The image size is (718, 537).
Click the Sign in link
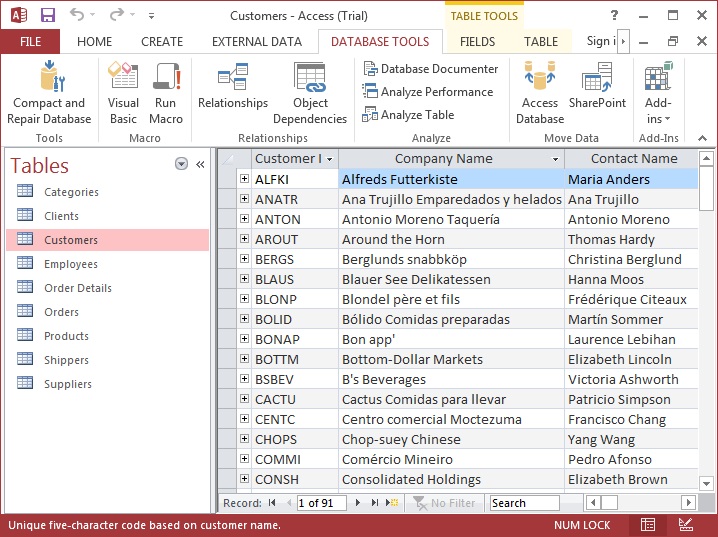(x=601, y=41)
